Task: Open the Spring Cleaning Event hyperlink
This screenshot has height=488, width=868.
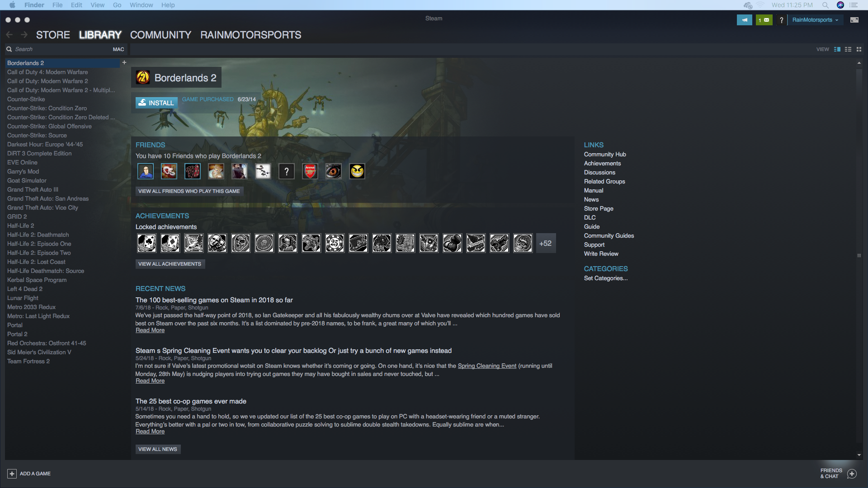Action: pyautogui.click(x=487, y=366)
